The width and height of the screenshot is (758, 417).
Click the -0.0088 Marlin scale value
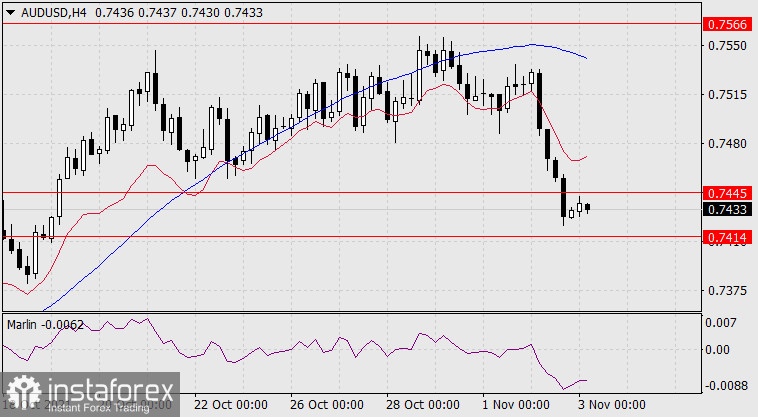(x=725, y=385)
